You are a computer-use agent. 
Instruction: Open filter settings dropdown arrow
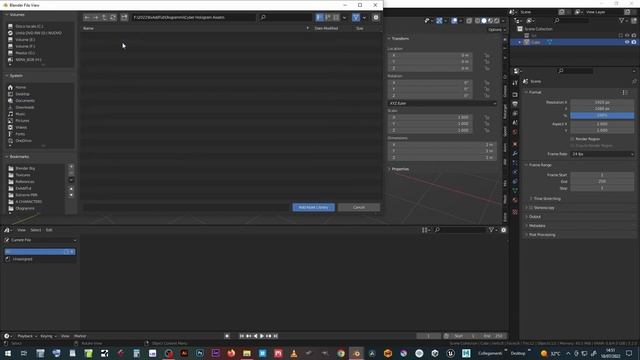point(364,18)
